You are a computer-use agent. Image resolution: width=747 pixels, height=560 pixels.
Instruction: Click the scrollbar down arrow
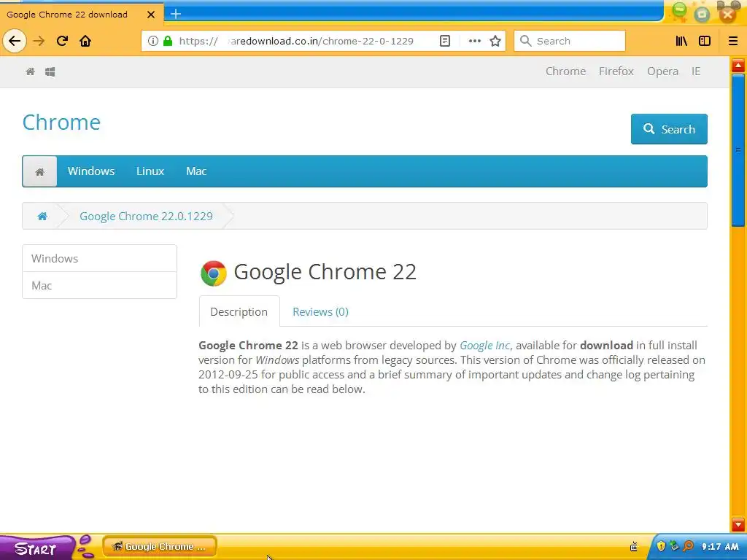(738, 524)
